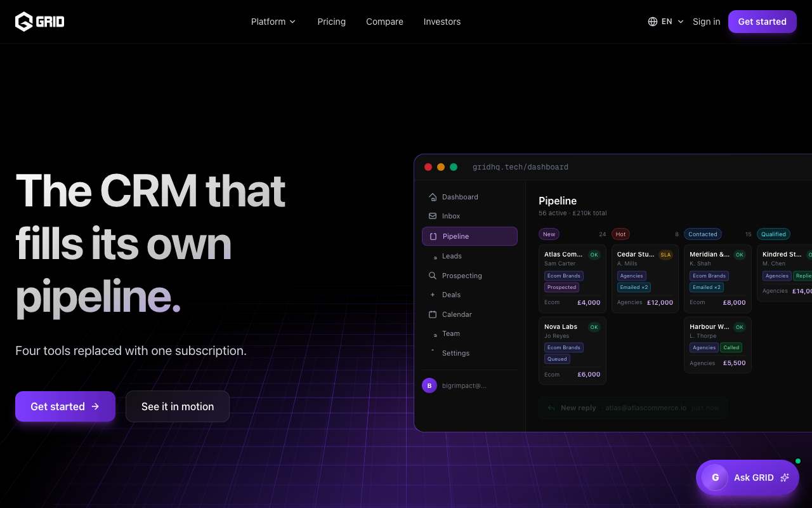Click the Contacted stage pill
This screenshot has height=508, width=812.
703,234
